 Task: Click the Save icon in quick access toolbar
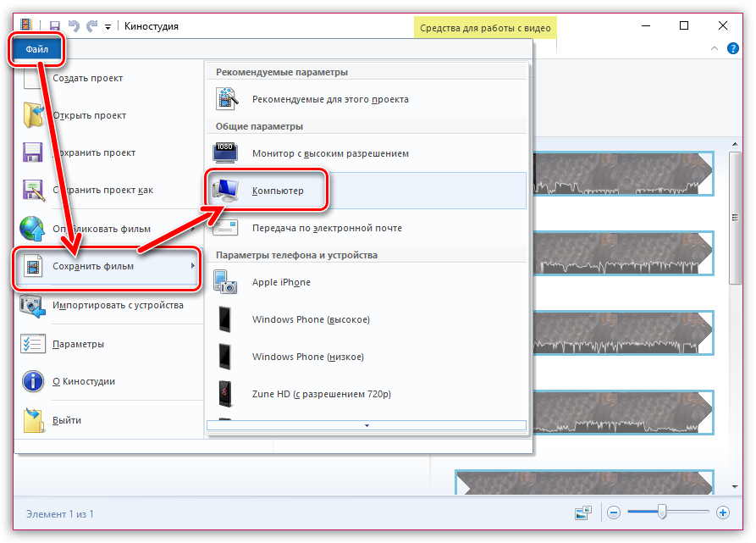pos(54,25)
